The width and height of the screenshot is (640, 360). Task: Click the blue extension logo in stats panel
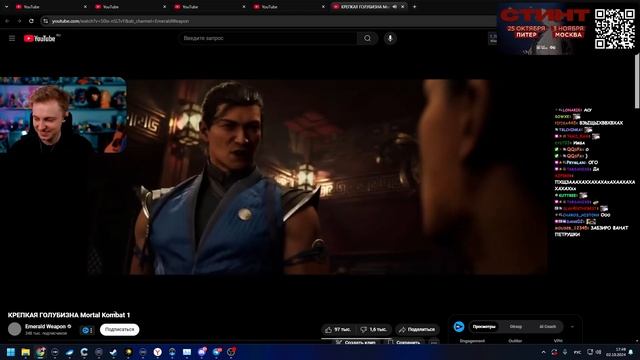point(459,327)
